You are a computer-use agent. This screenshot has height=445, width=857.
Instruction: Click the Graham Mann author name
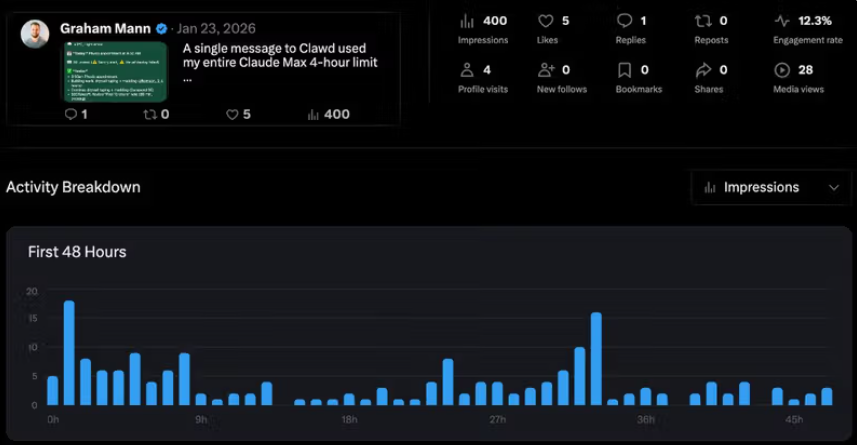[105, 28]
